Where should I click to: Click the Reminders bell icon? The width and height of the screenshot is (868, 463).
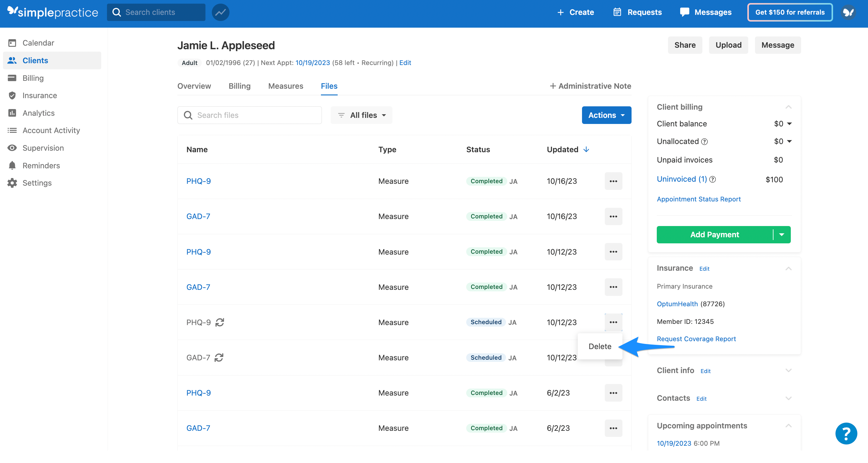pos(12,165)
